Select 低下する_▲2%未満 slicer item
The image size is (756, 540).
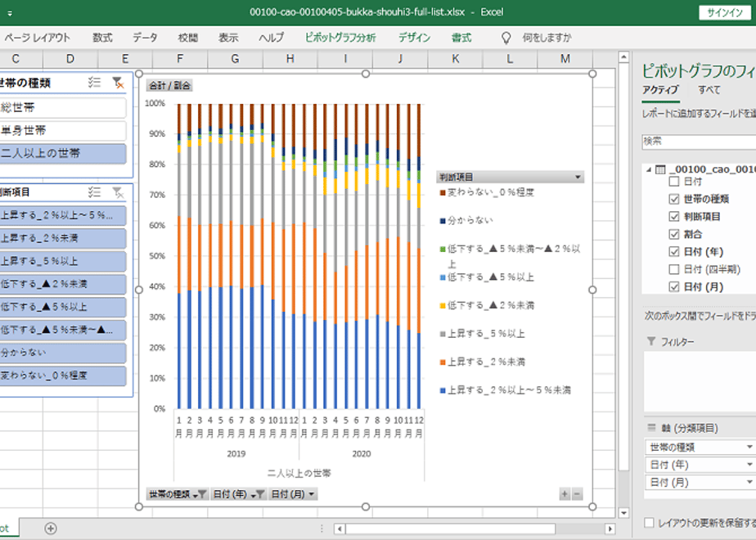(x=63, y=284)
